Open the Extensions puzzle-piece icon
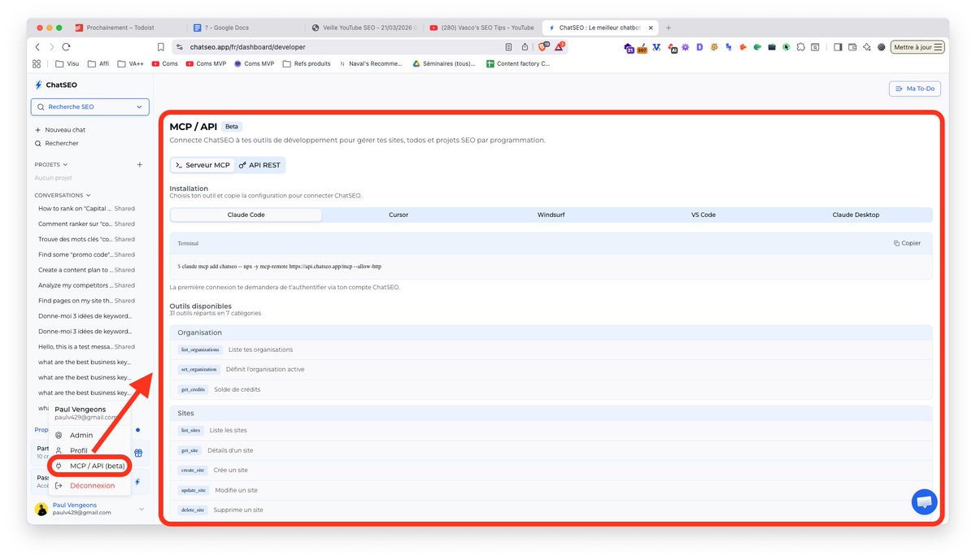The width and height of the screenshot is (976, 560). pyautogui.click(x=801, y=47)
